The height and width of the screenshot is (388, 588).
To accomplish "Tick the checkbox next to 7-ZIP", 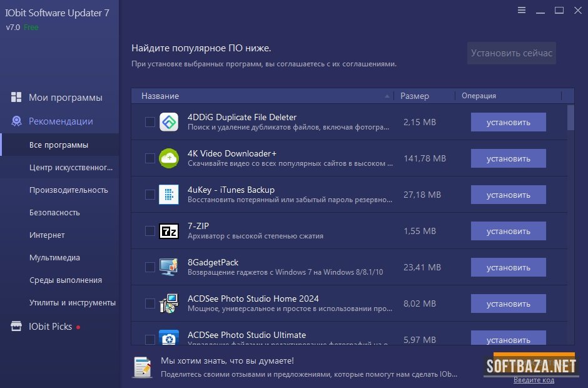I will pyautogui.click(x=150, y=231).
